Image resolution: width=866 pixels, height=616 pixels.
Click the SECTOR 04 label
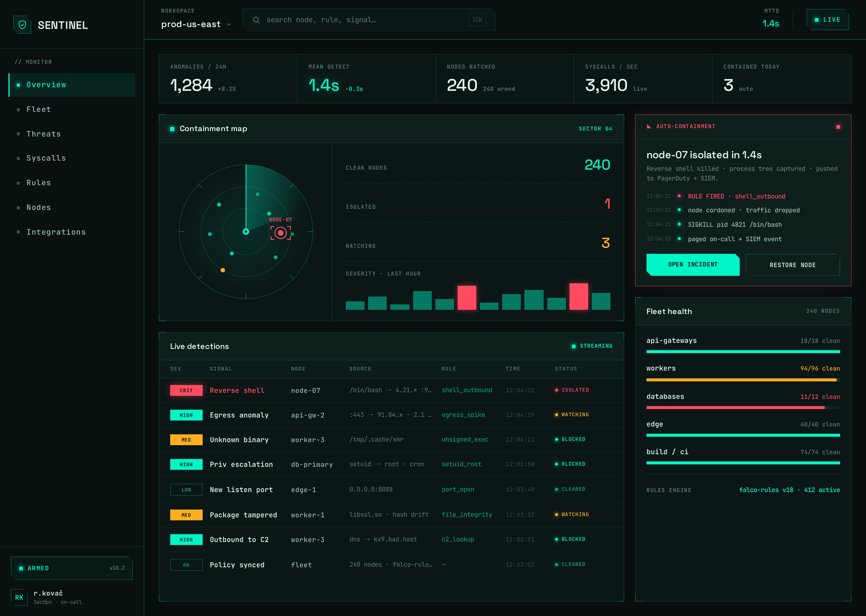tap(595, 129)
